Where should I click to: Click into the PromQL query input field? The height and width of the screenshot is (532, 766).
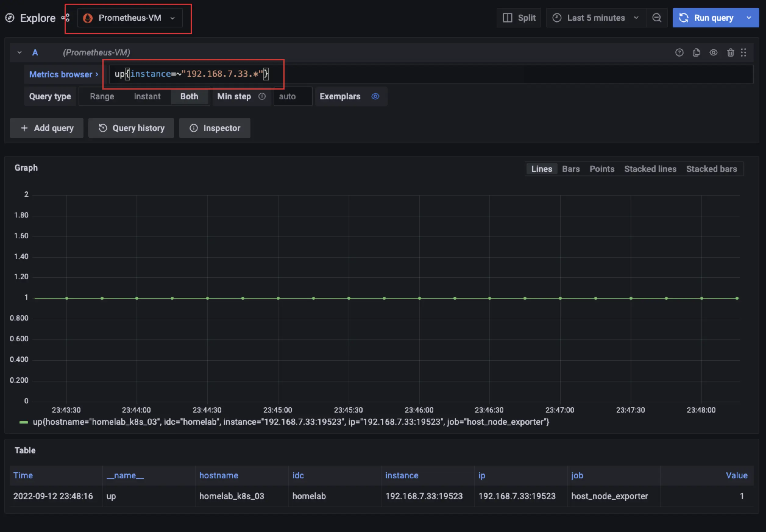(x=431, y=74)
